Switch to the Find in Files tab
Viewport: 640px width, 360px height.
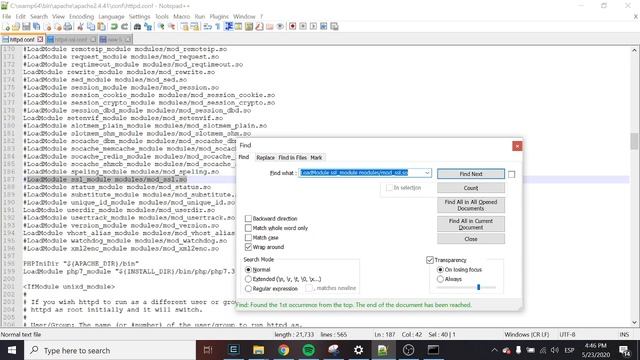tap(292, 158)
